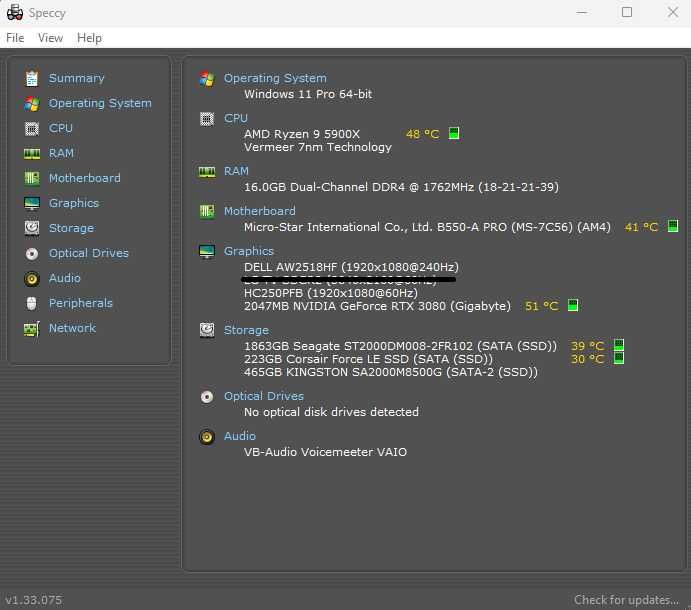Click the GPU temperature green indicator
The image size is (691, 610).
pos(573,305)
